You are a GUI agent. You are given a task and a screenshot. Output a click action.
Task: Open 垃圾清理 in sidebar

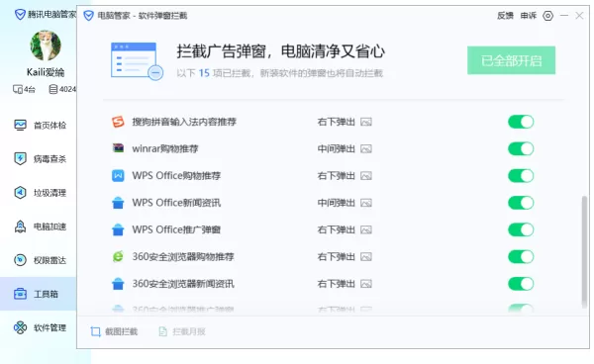point(40,193)
